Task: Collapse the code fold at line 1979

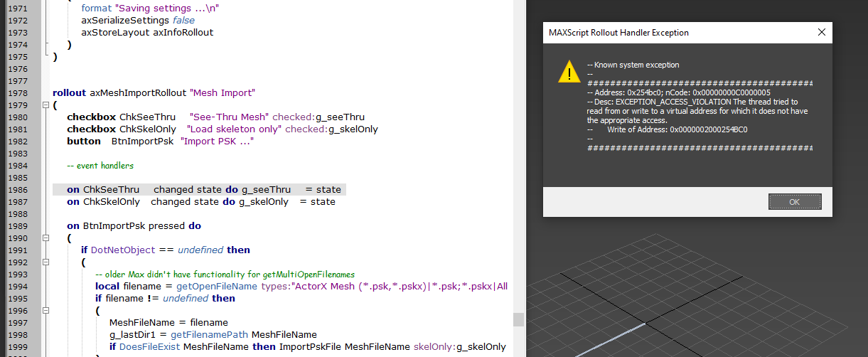Action: pyautogui.click(x=46, y=105)
